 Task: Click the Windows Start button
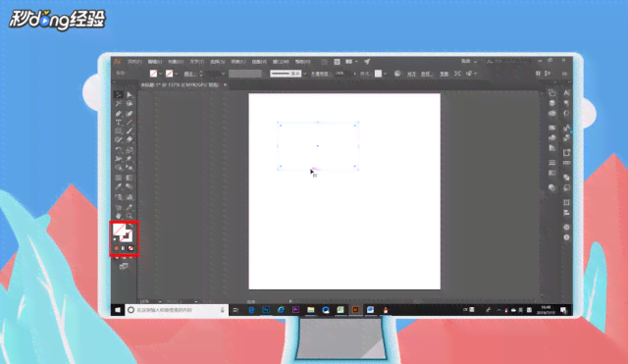pyautogui.click(x=118, y=310)
